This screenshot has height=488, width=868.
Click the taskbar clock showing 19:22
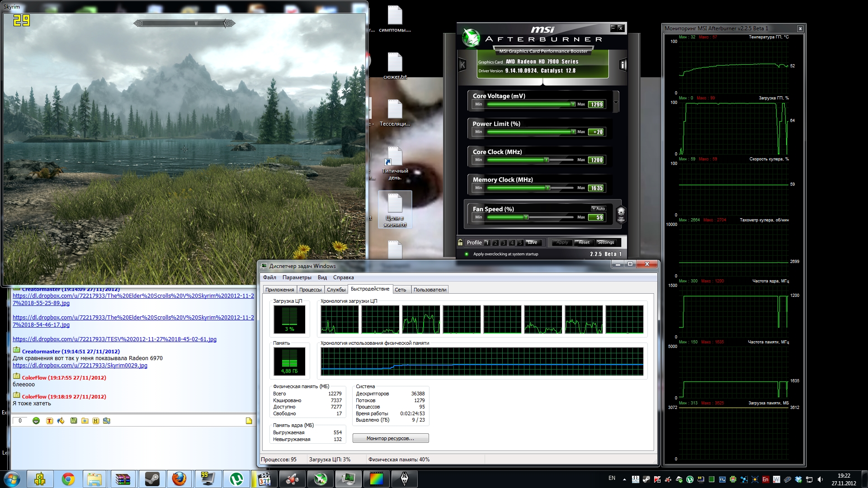click(844, 476)
